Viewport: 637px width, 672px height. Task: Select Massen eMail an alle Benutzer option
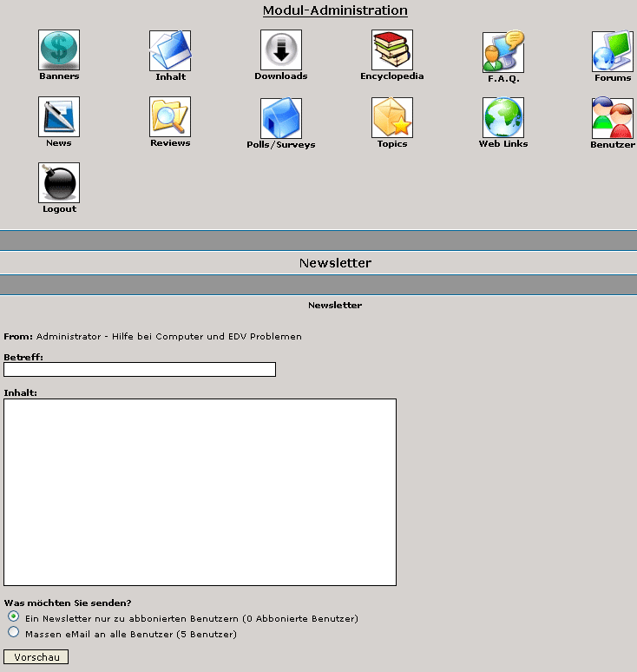(13, 632)
